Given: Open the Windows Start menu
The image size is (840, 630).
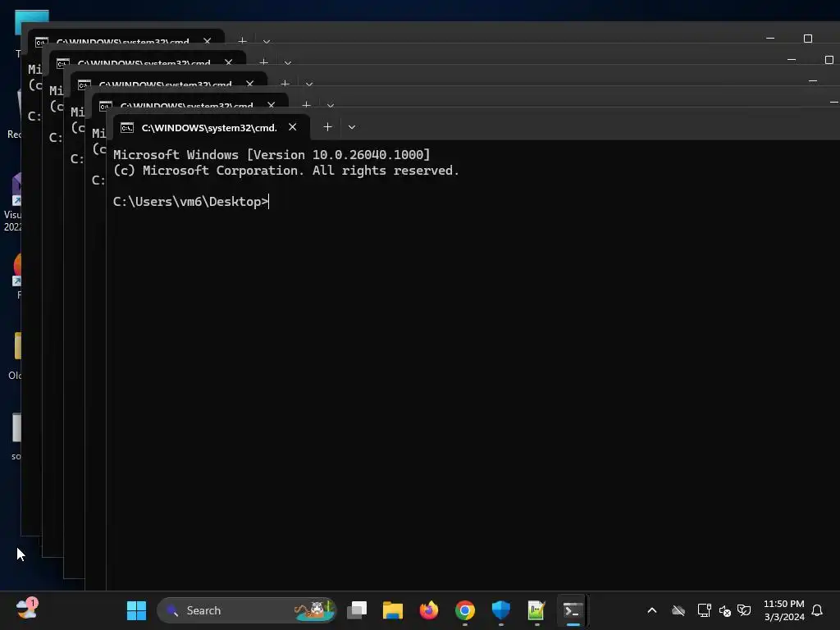Looking at the screenshot, I should pyautogui.click(x=136, y=610).
